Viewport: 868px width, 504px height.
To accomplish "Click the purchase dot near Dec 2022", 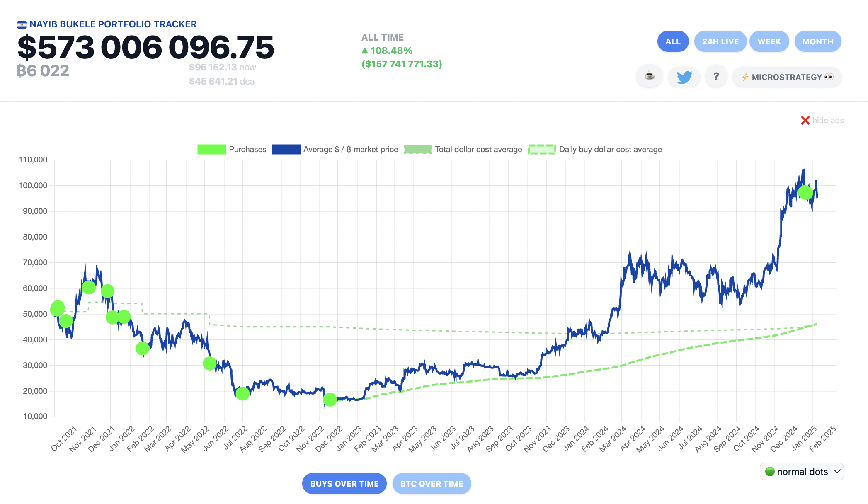I will click(330, 399).
